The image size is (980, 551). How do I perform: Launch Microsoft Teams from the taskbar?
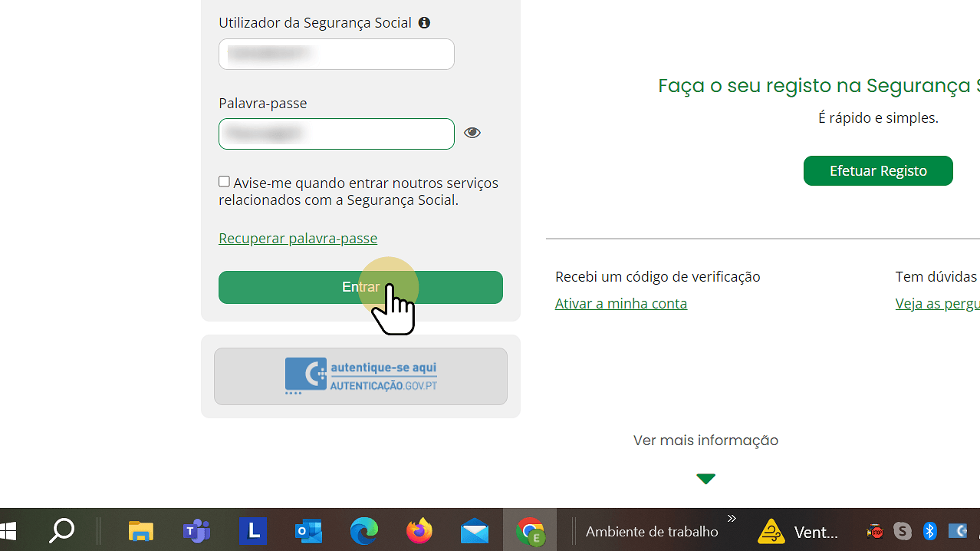[196, 530]
